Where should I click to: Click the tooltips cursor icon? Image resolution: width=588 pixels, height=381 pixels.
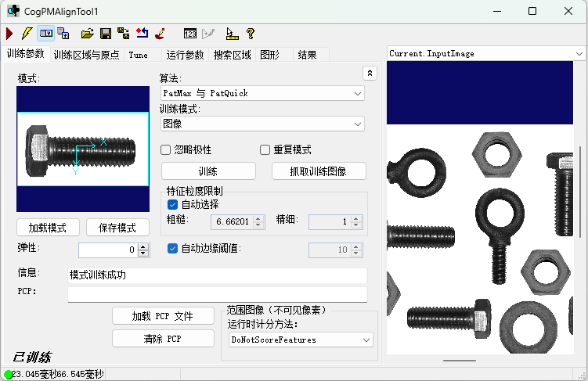[x=232, y=34]
